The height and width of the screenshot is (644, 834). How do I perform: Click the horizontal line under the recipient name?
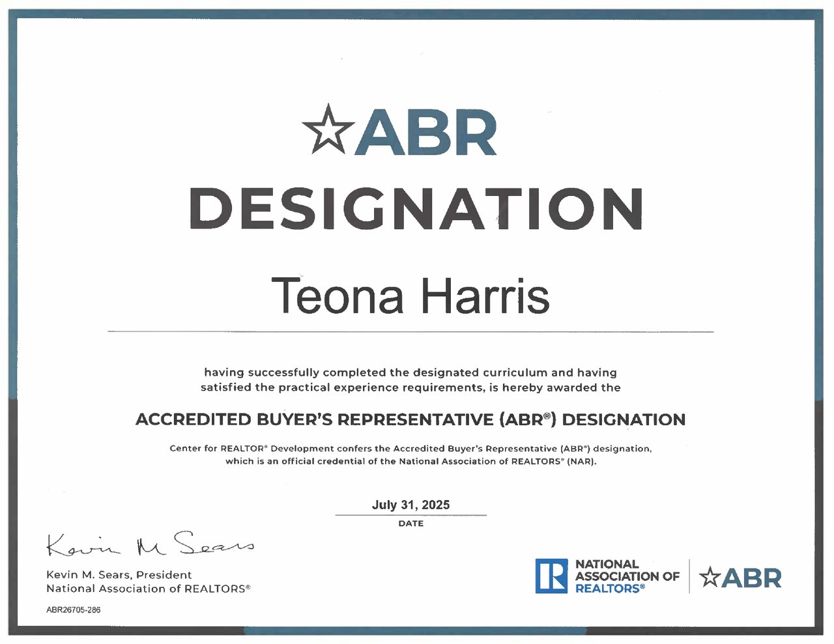click(x=410, y=332)
